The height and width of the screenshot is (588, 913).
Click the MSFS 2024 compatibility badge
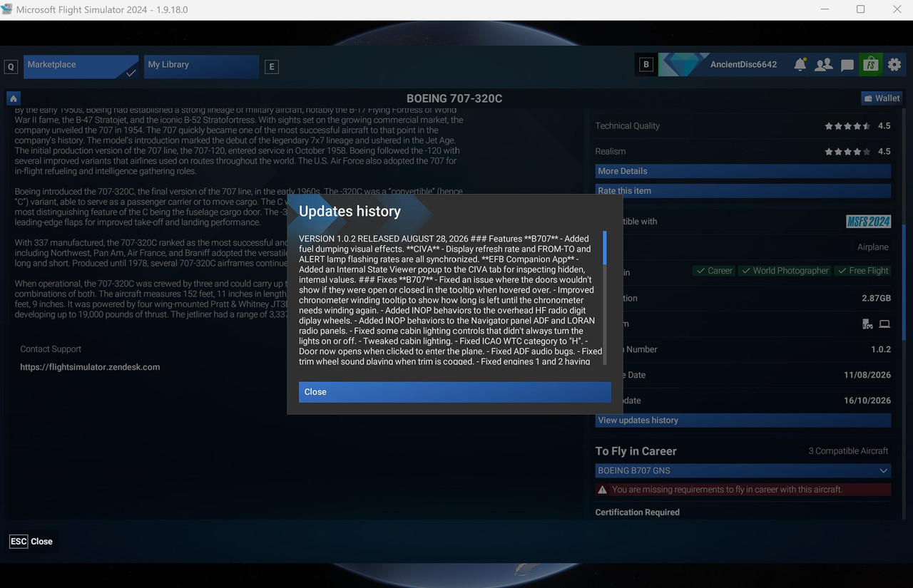868,222
